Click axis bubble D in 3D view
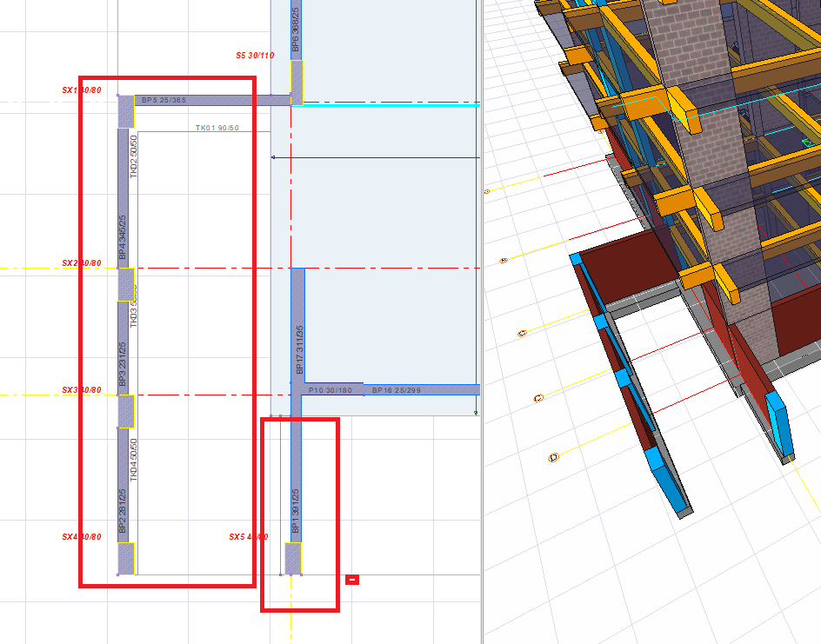This screenshot has width=821, height=644. click(x=553, y=457)
